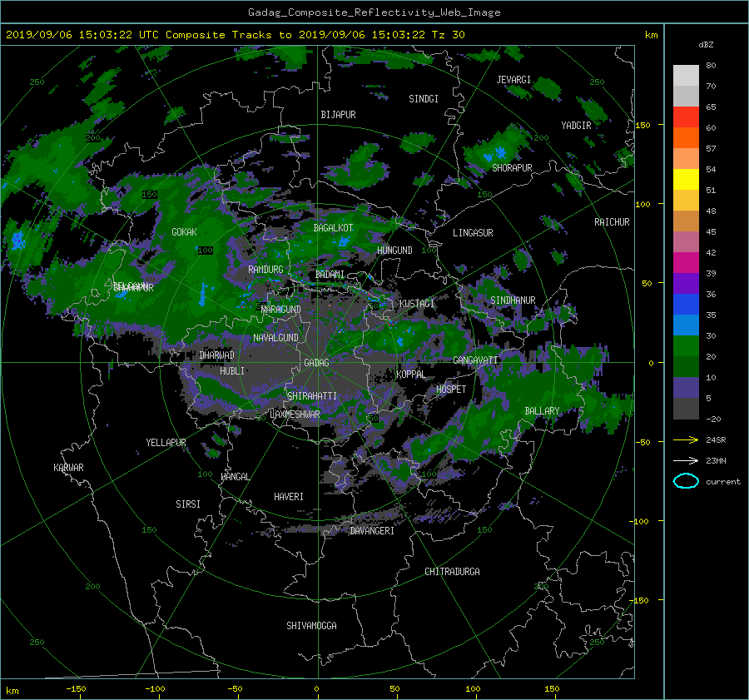Screen dimensions: 749x700
Task: Click the CHITRADURGA city label
Action: (453, 572)
